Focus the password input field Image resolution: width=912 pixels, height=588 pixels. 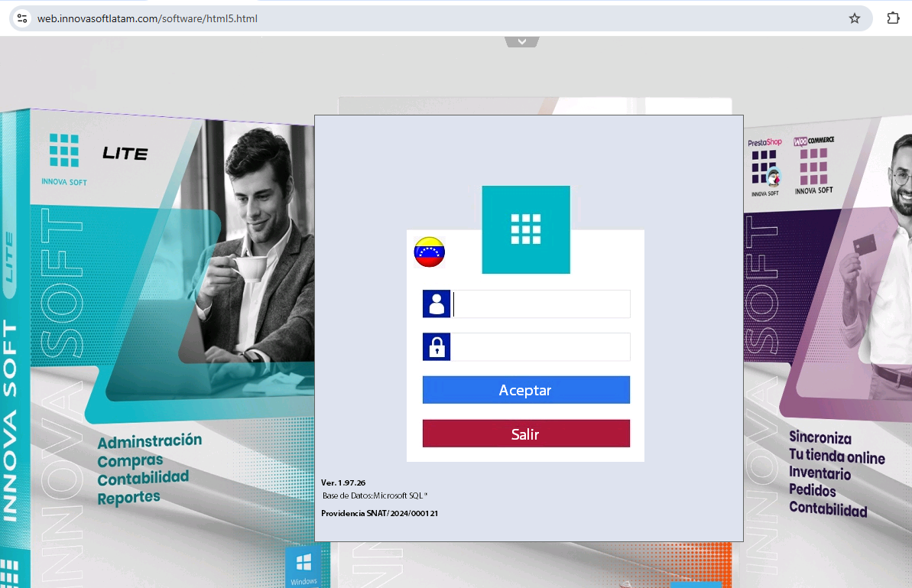541,347
